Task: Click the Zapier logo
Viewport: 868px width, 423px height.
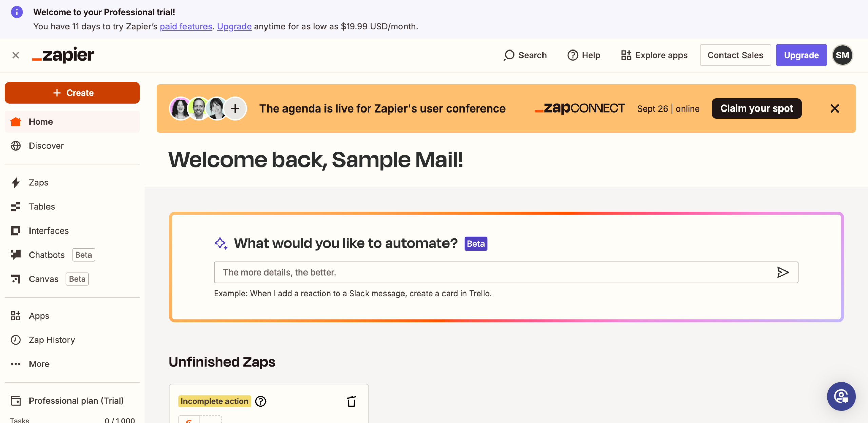Action: click(x=63, y=55)
